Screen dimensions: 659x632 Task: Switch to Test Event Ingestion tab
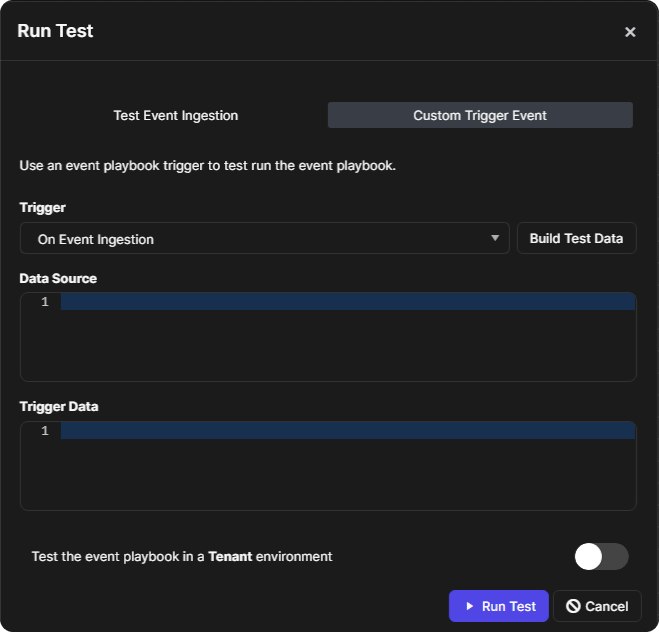click(x=176, y=115)
